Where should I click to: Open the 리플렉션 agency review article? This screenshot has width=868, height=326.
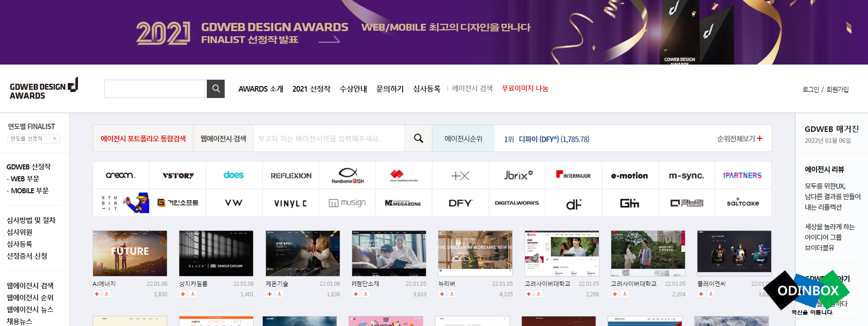point(833,196)
